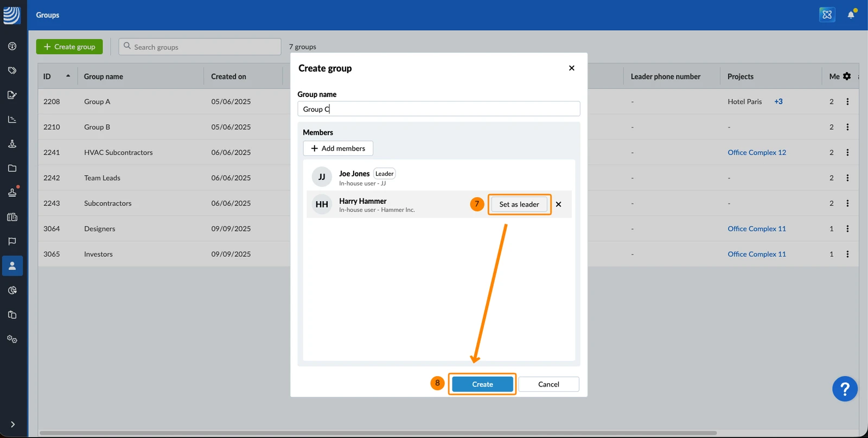The height and width of the screenshot is (438, 868).
Task: Close the Create group dialog
Action: pos(571,68)
